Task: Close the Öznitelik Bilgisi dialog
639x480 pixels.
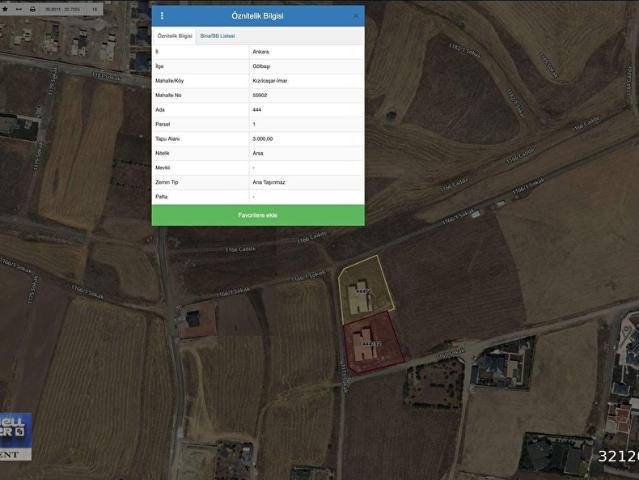Action: (355, 16)
